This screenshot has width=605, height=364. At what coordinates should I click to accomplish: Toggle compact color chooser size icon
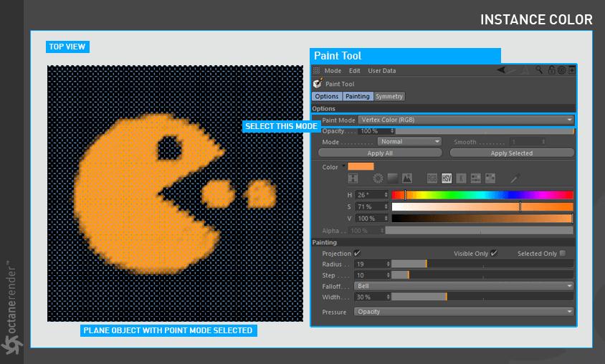coord(353,178)
